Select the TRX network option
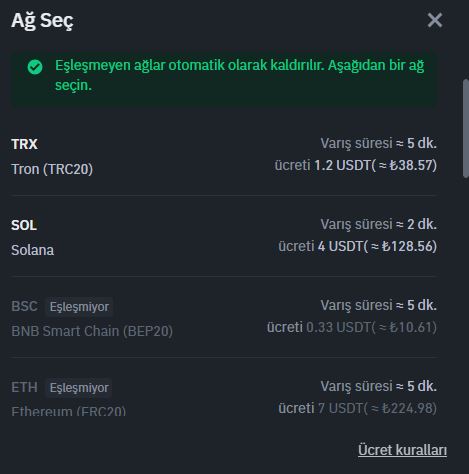This screenshot has height=474, width=469. 224,155
